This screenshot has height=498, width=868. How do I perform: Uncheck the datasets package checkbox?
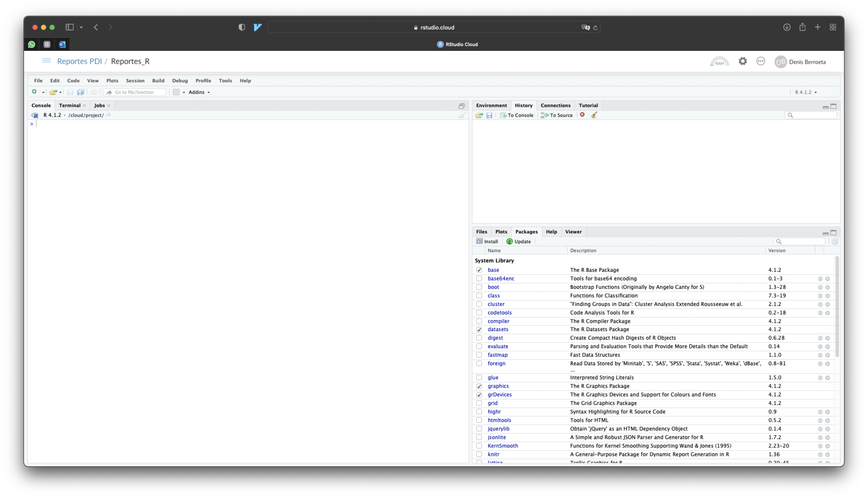click(x=479, y=329)
